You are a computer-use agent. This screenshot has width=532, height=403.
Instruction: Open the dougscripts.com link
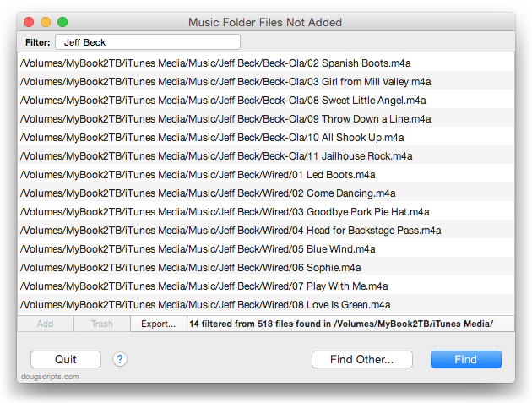[x=50, y=377]
